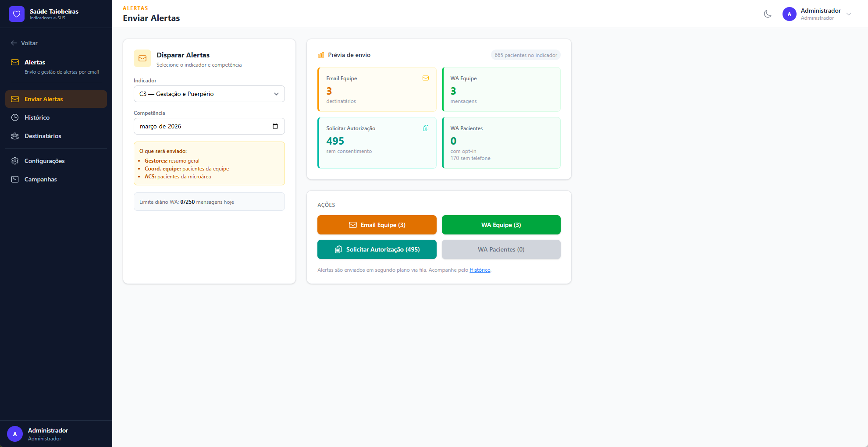Click the gear icon beside Configurações
Viewport: 868px width, 447px height.
tap(15, 161)
